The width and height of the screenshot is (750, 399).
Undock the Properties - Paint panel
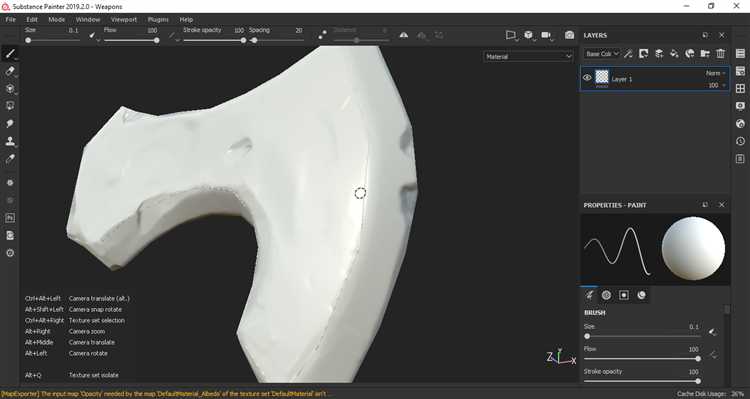click(705, 205)
